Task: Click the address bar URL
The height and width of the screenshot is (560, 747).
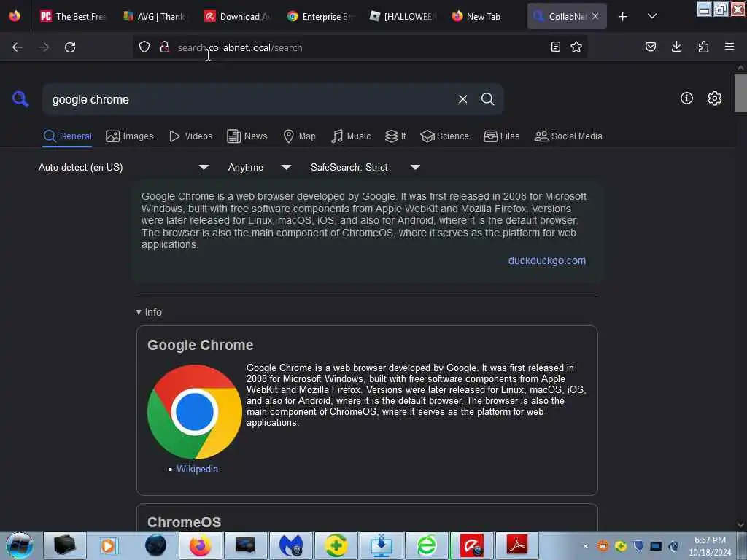Action: click(240, 47)
